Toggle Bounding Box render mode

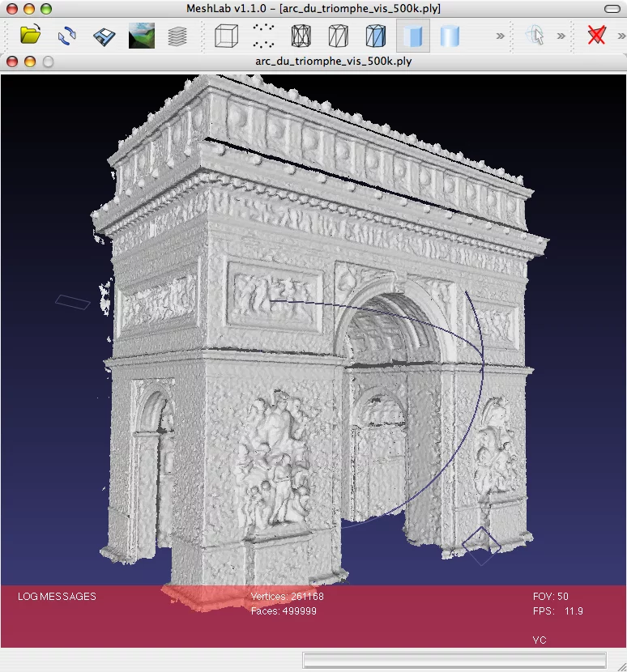pyautogui.click(x=226, y=36)
